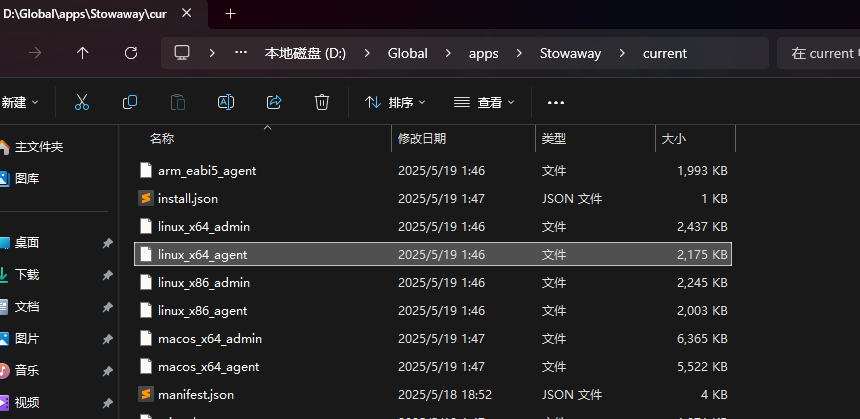The image size is (860, 419).
Task: Open 桌面 in the sidebar
Action: [26, 243]
